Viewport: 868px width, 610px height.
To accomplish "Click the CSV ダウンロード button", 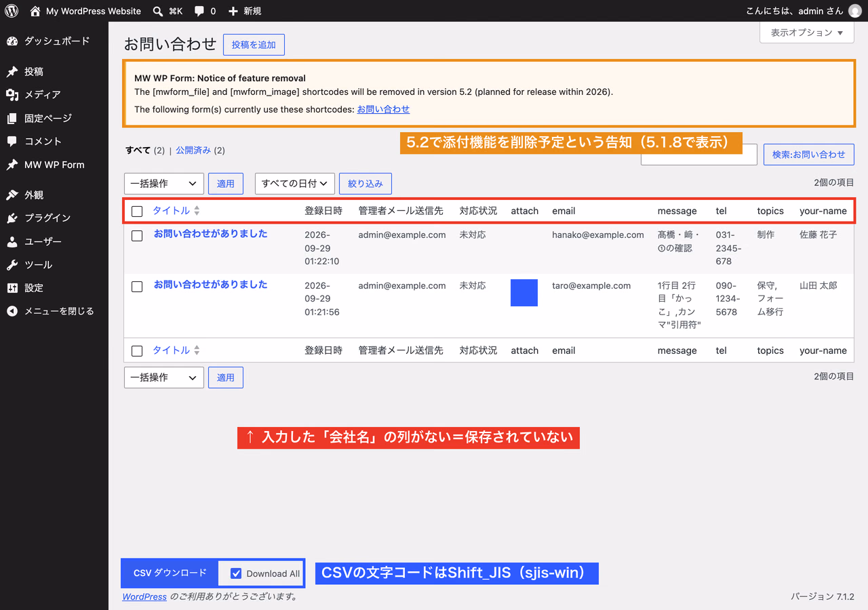I will click(x=170, y=573).
